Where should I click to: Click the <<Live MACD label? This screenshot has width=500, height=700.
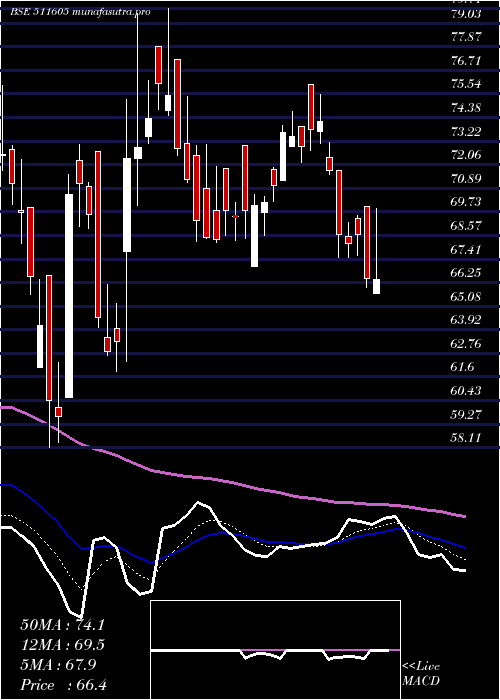pos(421,674)
